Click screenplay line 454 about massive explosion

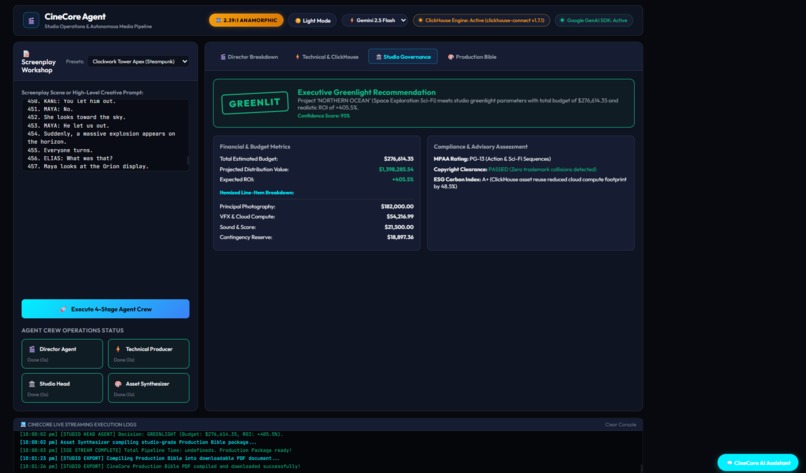101,138
